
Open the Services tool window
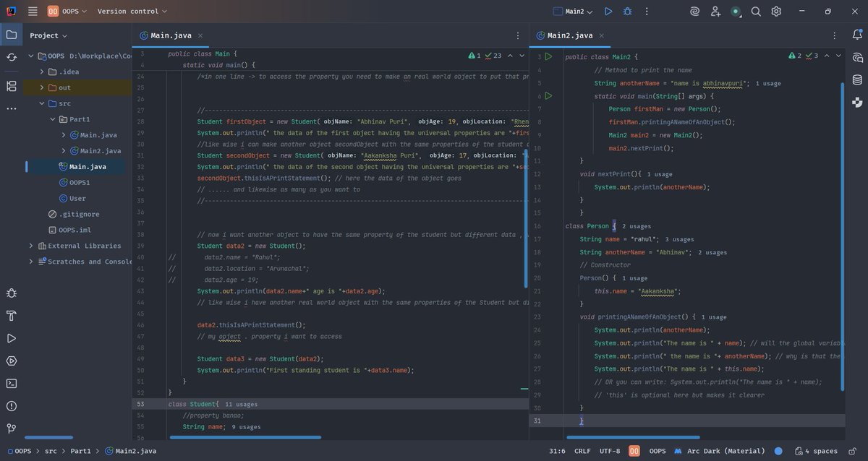[x=12, y=361]
